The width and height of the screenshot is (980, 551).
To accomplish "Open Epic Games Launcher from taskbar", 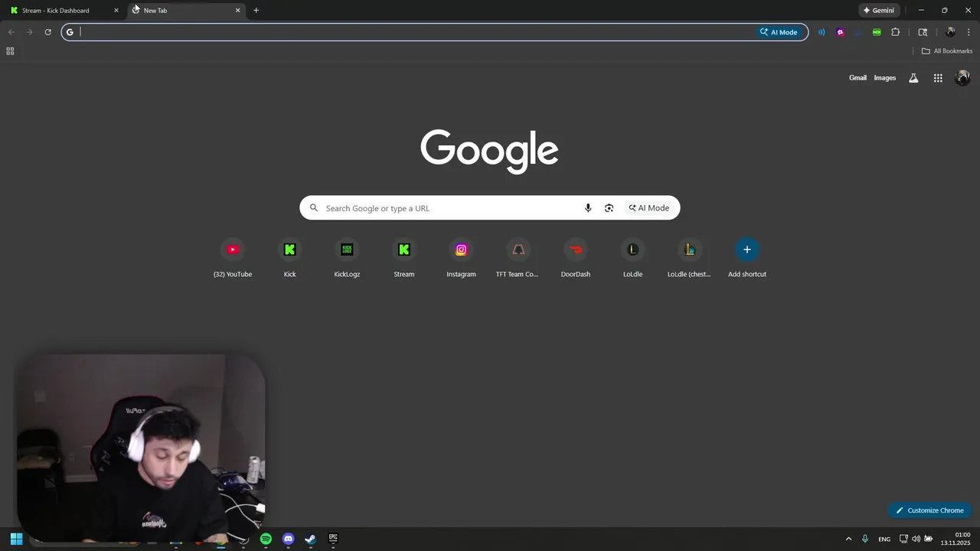I will (x=333, y=539).
